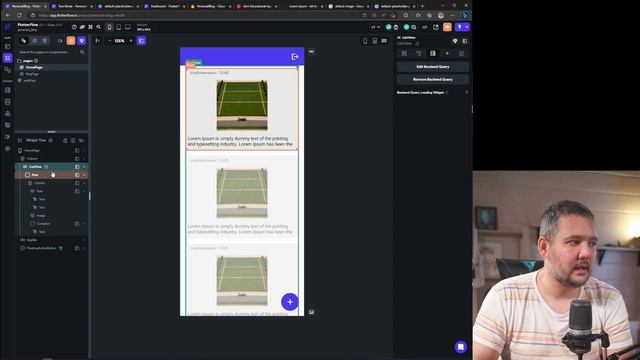The width and height of the screenshot is (640, 360).
Task: Expand the AppBar tree row arrow
Action: (x=84, y=240)
